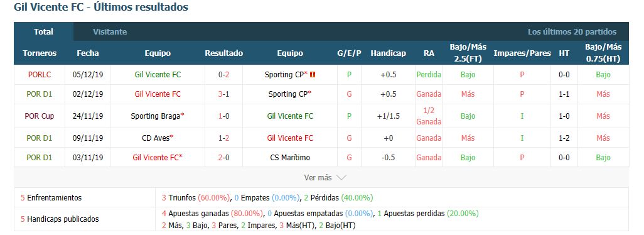Switch to the Visitante tab
644x235 pixels.
click(110, 31)
